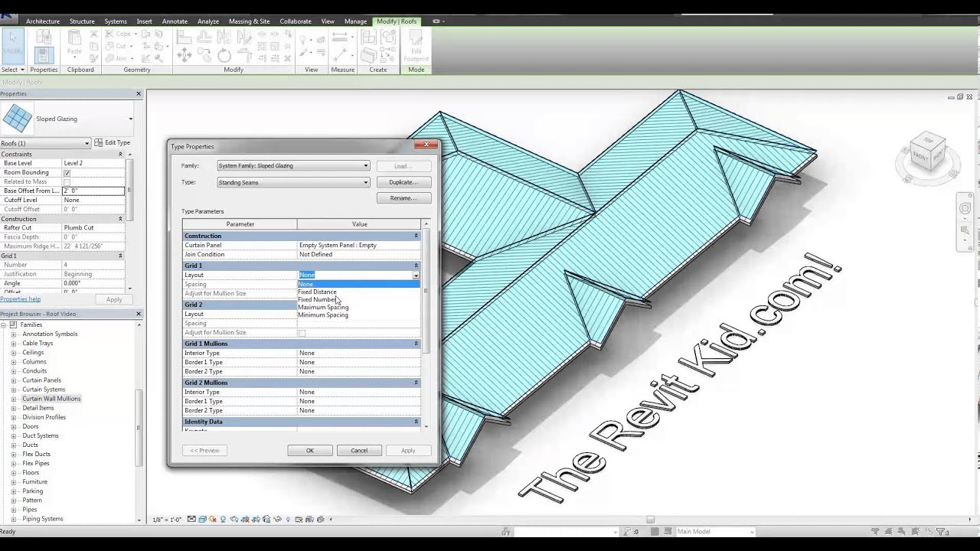Screen dimensions: 980x551
Task: Open the Annotate ribbon tab
Action: pyautogui.click(x=175, y=21)
